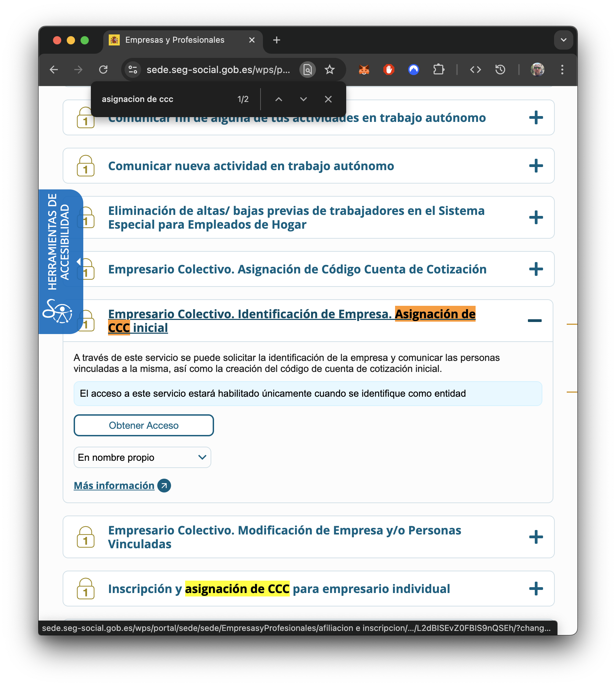The height and width of the screenshot is (686, 616).
Task: Open the En nombre propio dropdown
Action: tap(142, 457)
